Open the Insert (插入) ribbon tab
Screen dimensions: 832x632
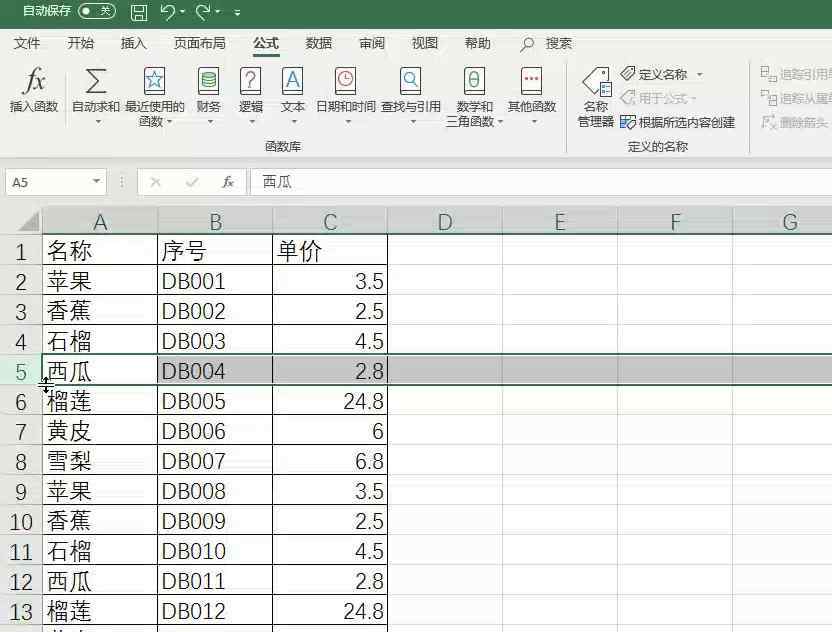coord(133,43)
